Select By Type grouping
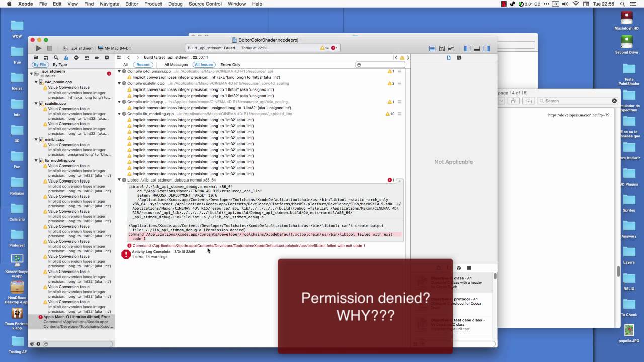This screenshot has width=644, height=362. (x=59, y=65)
